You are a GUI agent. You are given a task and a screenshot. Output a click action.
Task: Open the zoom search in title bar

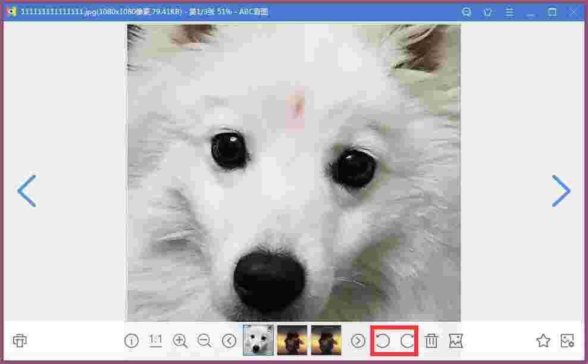[x=467, y=11]
